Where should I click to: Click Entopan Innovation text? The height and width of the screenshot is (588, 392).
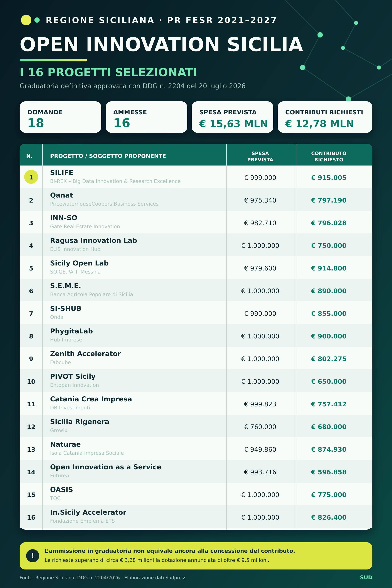click(x=74, y=385)
